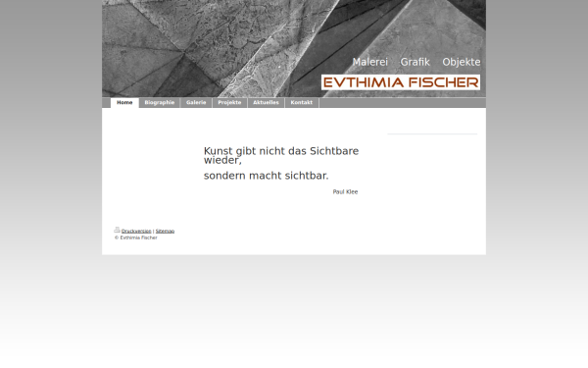Click the '© Evthimia Fischer' copyright text
Image resolution: width=588 pixels, height=368 pixels.
coord(136,237)
